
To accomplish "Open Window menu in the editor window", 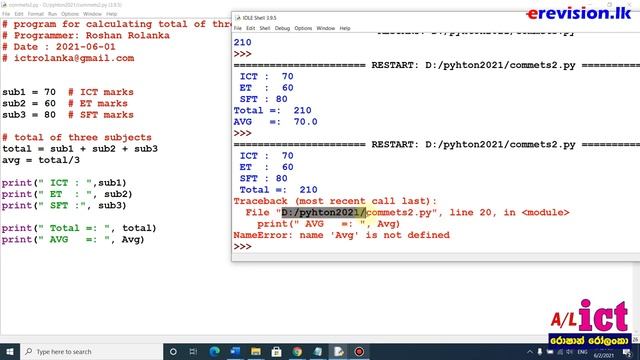I will (x=92, y=14).
